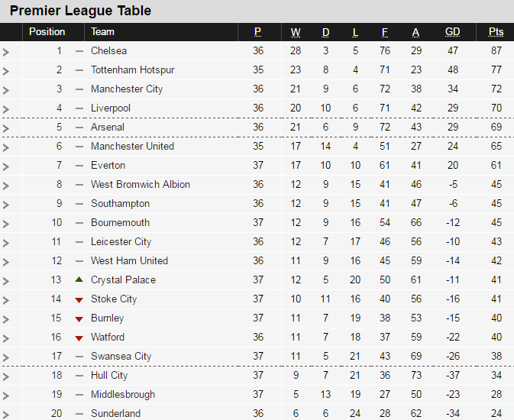Click the no-change dash icon beside Hull City

79,376
